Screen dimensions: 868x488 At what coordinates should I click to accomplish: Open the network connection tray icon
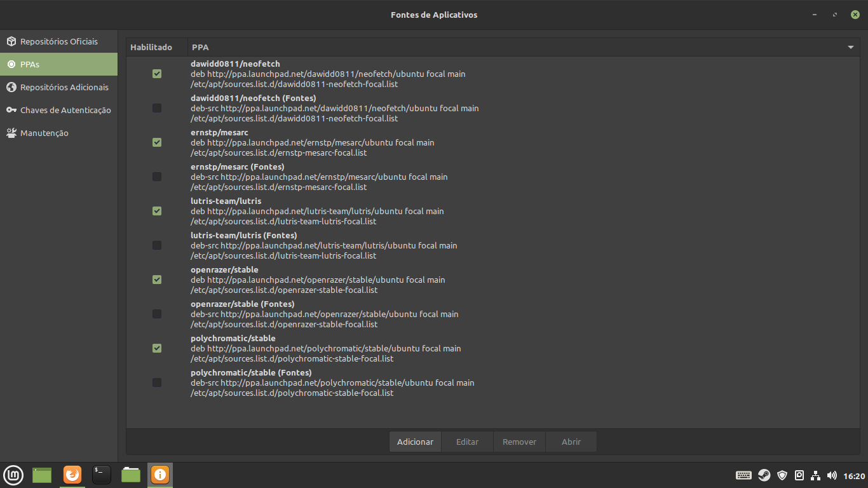817,475
